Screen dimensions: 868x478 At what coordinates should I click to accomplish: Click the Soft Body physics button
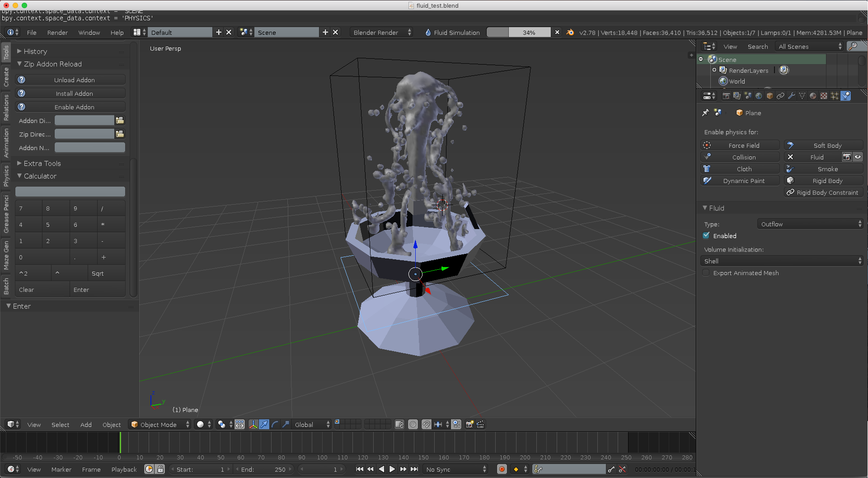[824, 145]
